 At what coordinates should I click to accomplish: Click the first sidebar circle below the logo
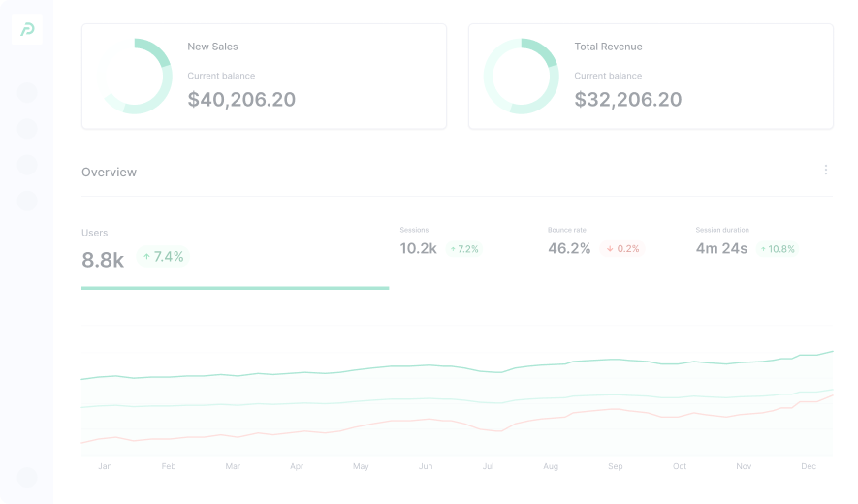tap(27, 92)
